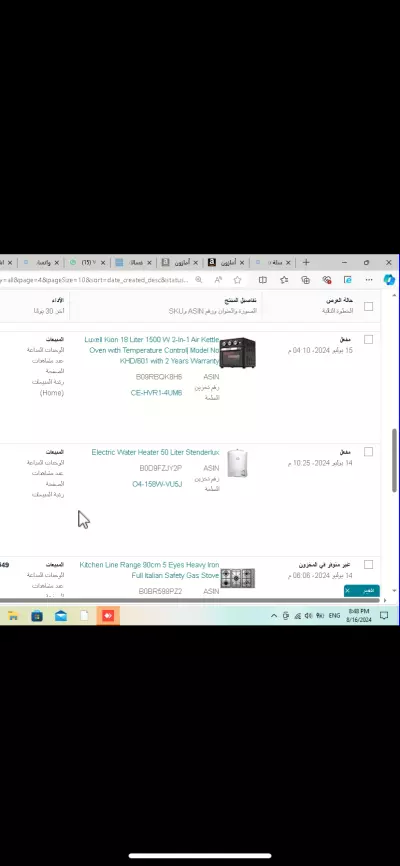
Task: Click the scrollbar down arrow
Action: [394, 591]
